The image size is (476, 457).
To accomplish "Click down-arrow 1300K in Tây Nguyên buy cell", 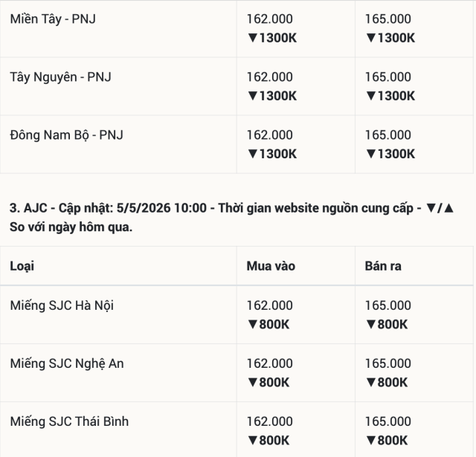I will coord(272,96).
